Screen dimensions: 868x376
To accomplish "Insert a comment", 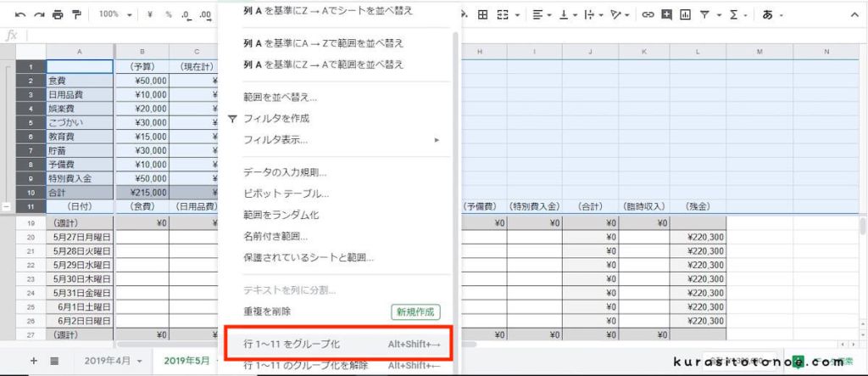I will point(666,15).
